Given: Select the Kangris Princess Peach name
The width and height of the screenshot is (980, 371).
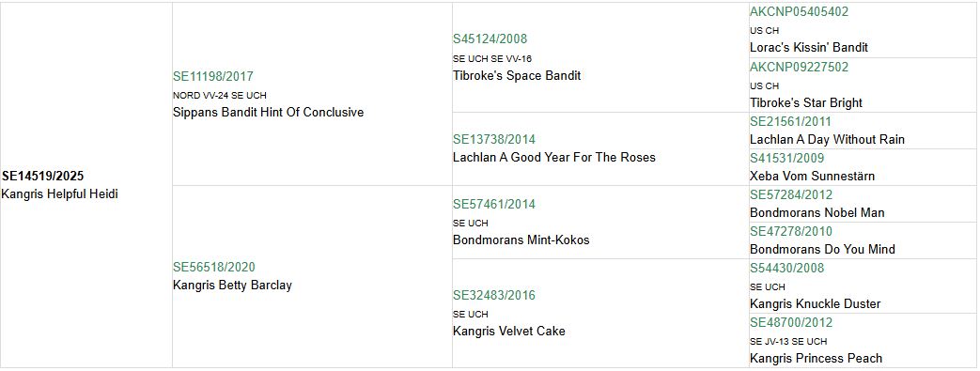Looking at the screenshot, I should coord(817,359).
